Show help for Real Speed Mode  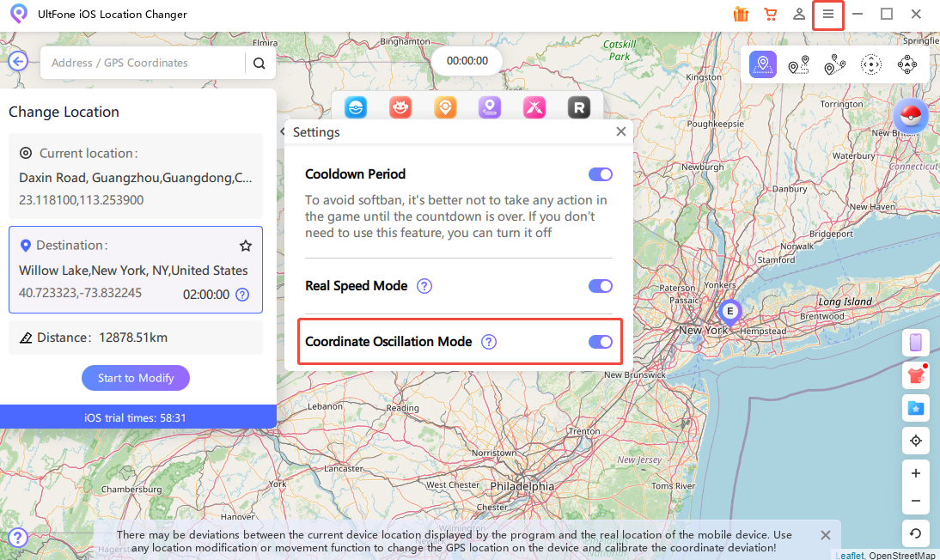(x=424, y=286)
